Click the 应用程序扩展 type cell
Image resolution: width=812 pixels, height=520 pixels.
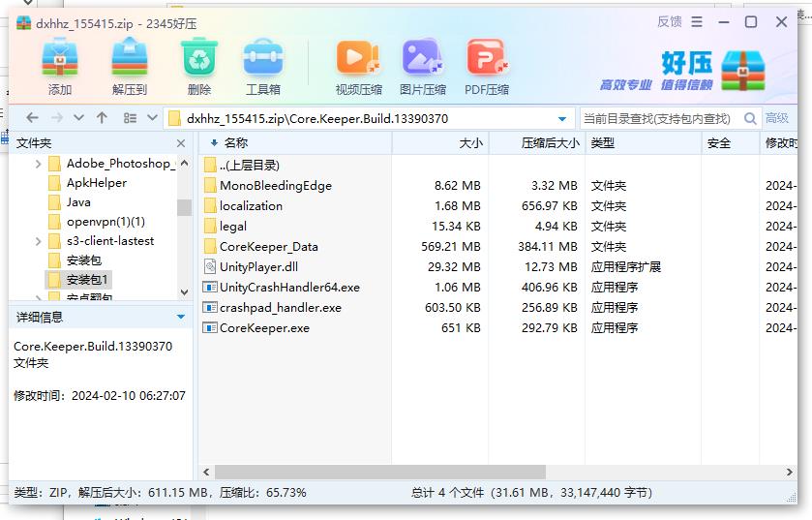[625, 266]
